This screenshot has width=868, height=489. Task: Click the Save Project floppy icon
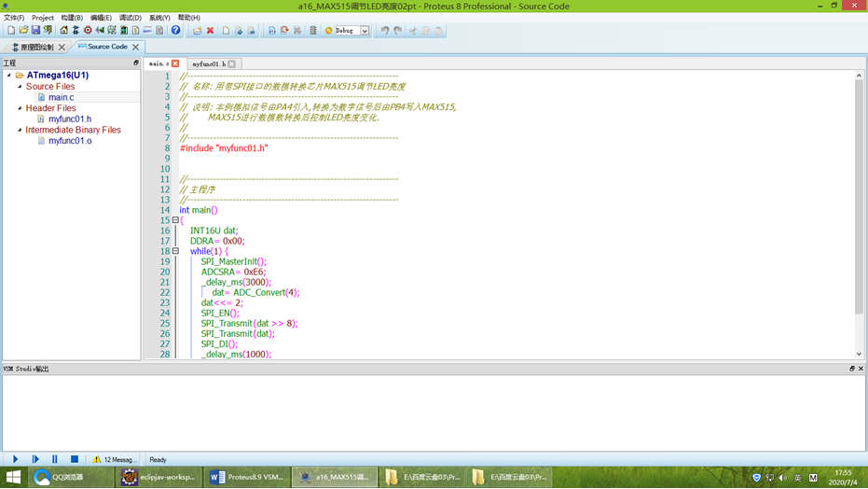35,31
